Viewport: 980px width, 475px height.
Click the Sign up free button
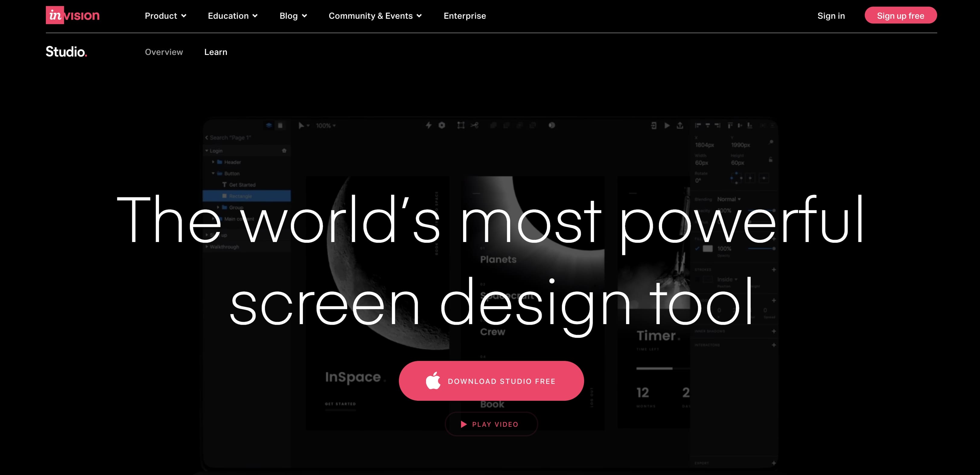(900, 15)
